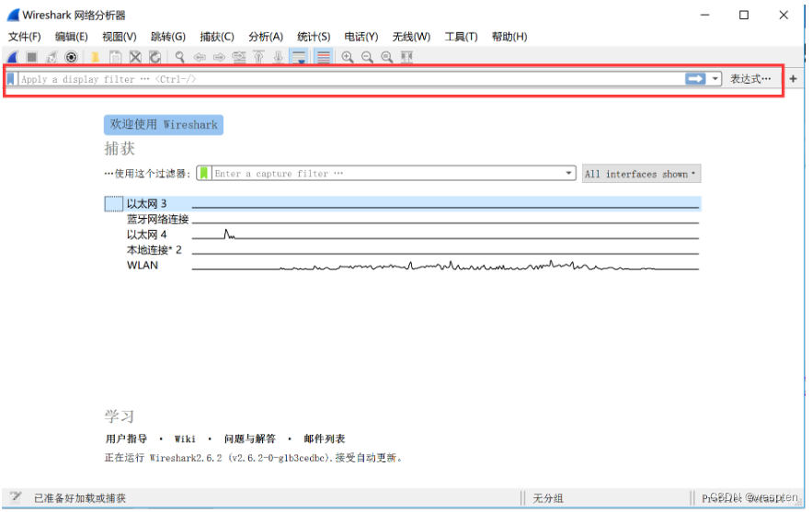Select the WLAN interface
Screen dimensions: 812x512
tap(403, 266)
